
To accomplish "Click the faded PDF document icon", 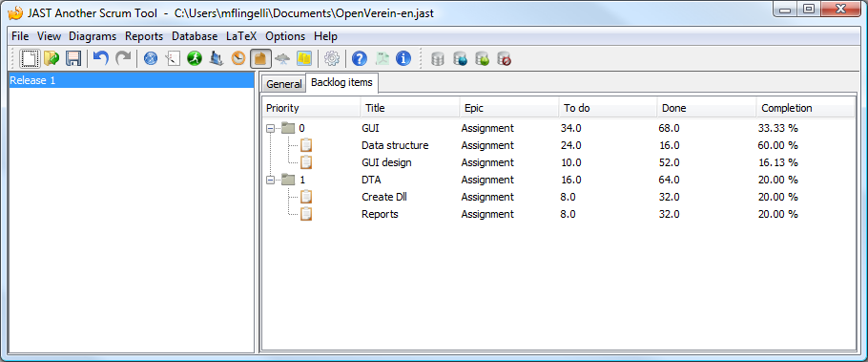I will 382,58.
